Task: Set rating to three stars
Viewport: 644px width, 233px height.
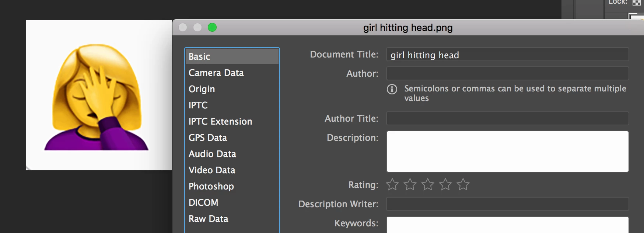Action: click(x=428, y=184)
